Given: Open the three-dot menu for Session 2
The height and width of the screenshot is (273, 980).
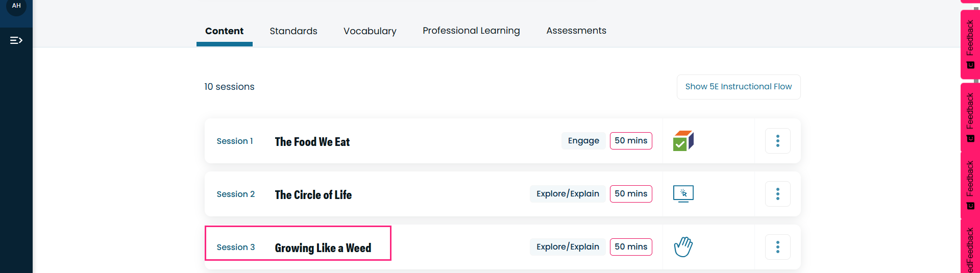Looking at the screenshot, I should click(x=777, y=194).
